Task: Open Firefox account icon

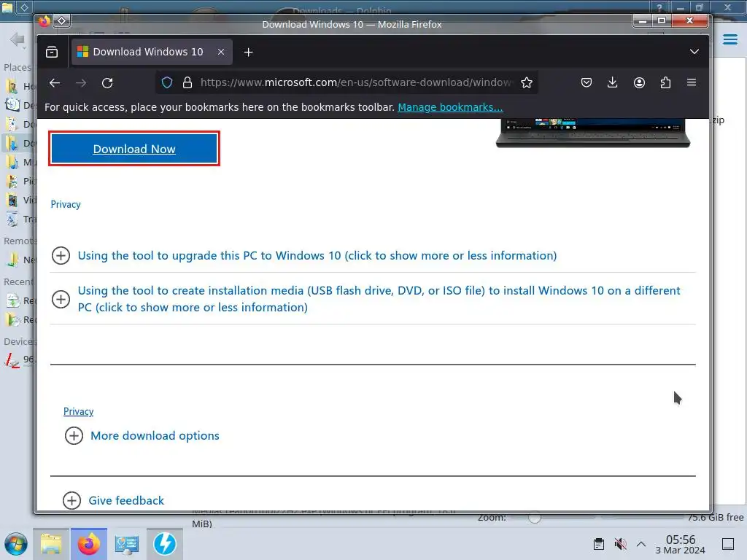Action: click(639, 83)
